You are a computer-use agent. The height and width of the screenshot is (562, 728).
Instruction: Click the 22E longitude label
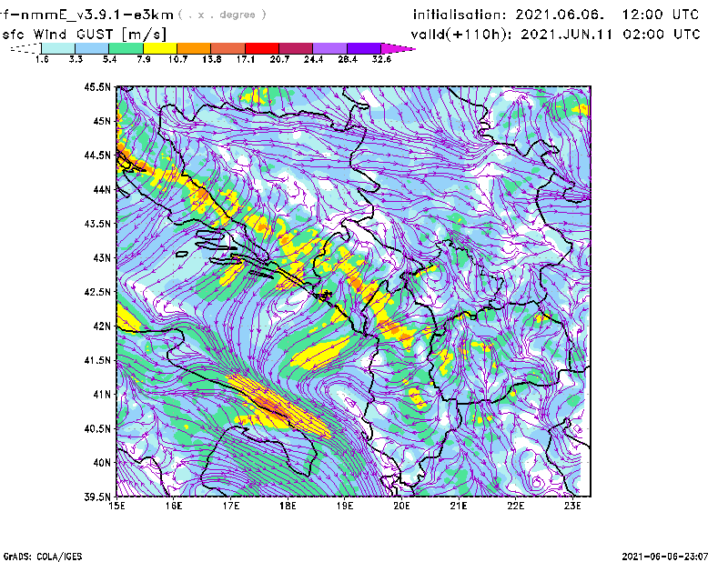[x=515, y=506]
